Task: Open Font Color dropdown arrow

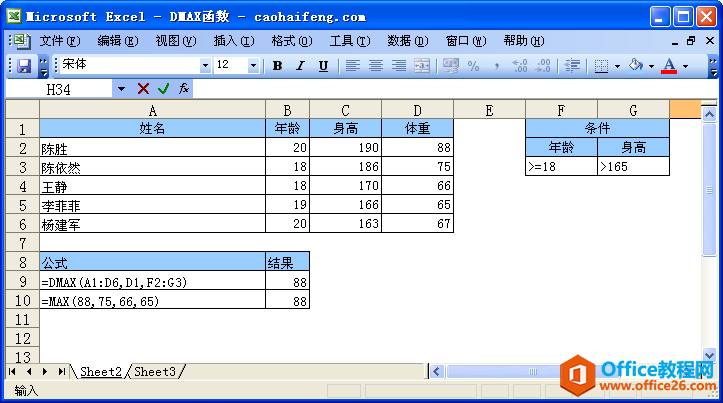Action: coord(686,66)
